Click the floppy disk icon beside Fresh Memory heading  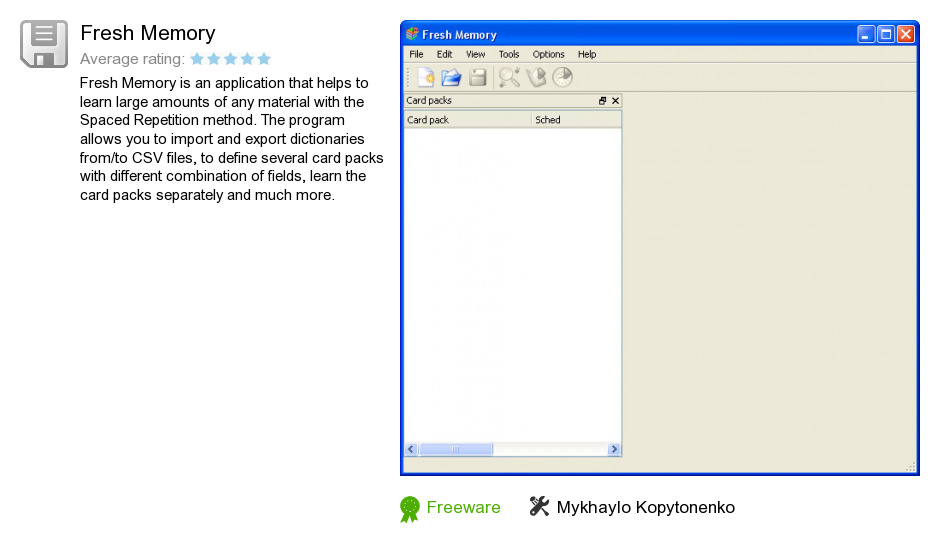tap(44, 44)
